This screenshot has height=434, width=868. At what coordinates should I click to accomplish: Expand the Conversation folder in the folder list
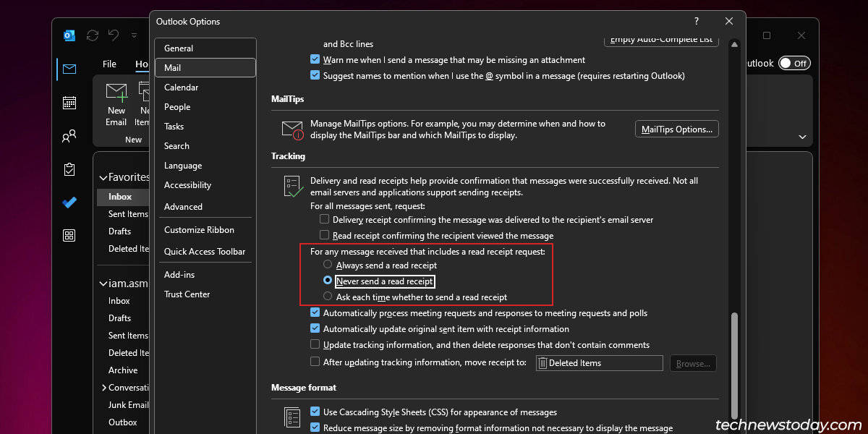point(103,388)
